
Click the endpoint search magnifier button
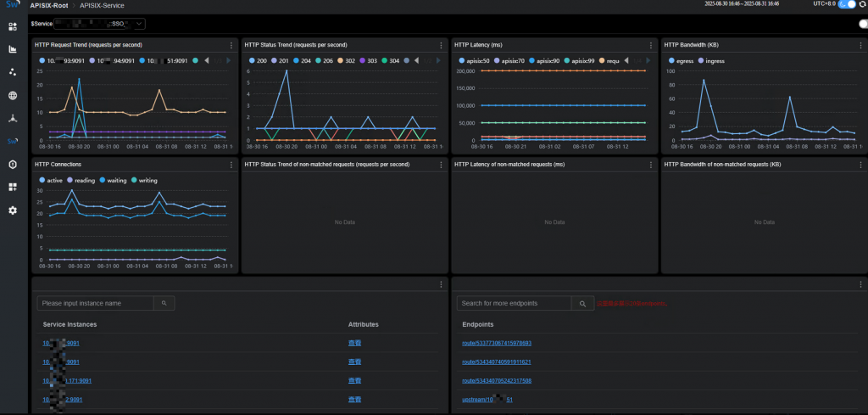[582, 303]
